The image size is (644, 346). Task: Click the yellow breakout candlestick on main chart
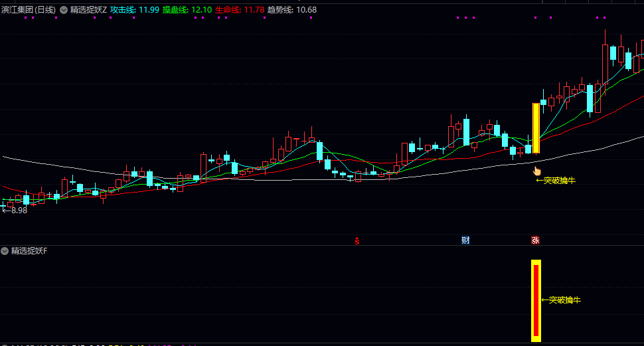coord(536,128)
